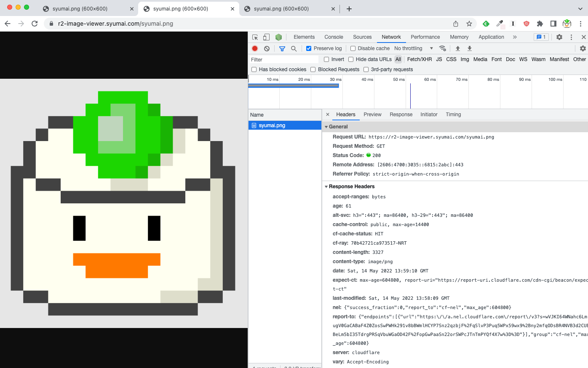Show more DevTools tabs chevron
Image resolution: width=588 pixels, height=368 pixels.
click(515, 37)
